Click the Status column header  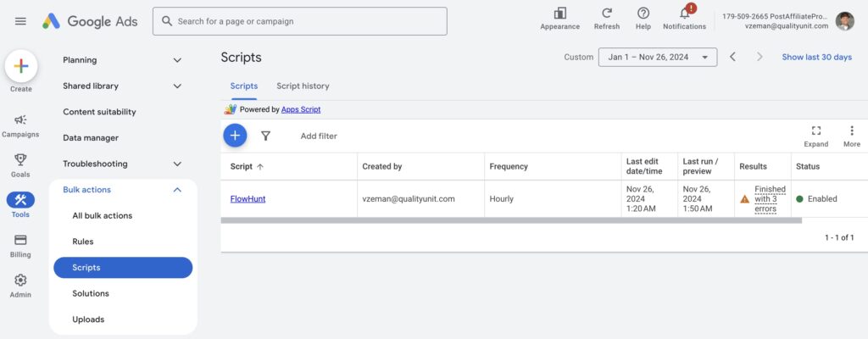[808, 166]
